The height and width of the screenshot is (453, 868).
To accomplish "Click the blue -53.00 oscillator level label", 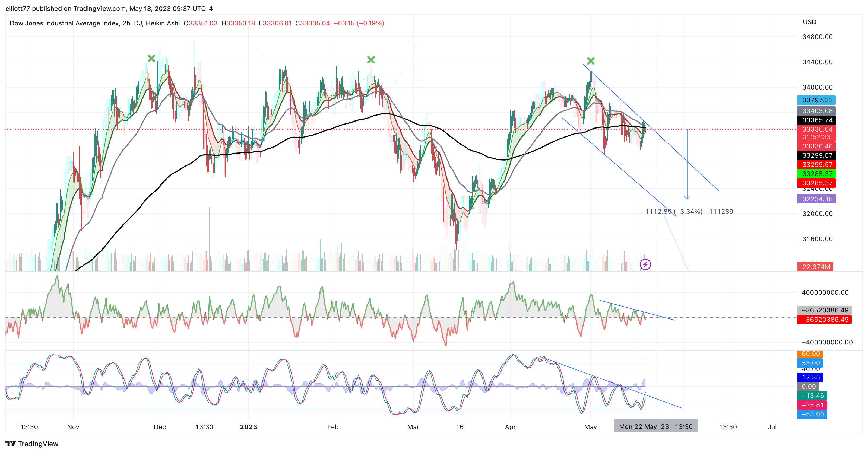I will [812, 414].
